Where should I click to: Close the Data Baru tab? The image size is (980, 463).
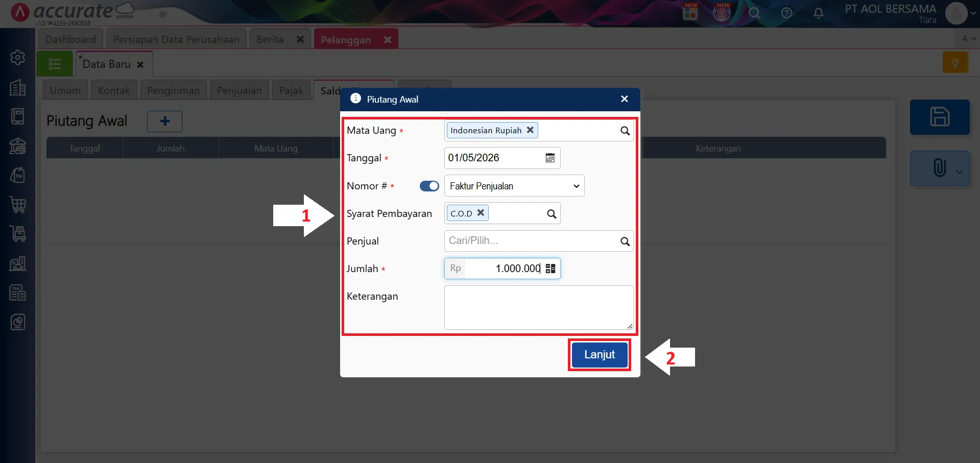pyautogui.click(x=140, y=65)
